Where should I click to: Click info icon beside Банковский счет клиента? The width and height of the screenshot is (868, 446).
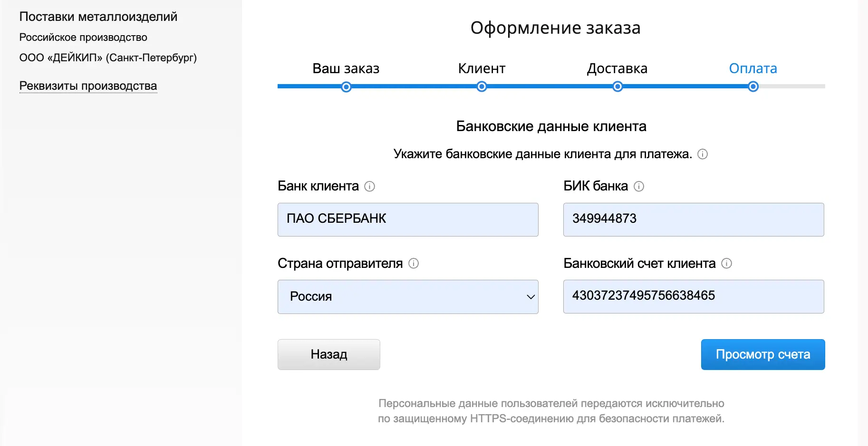726,263
